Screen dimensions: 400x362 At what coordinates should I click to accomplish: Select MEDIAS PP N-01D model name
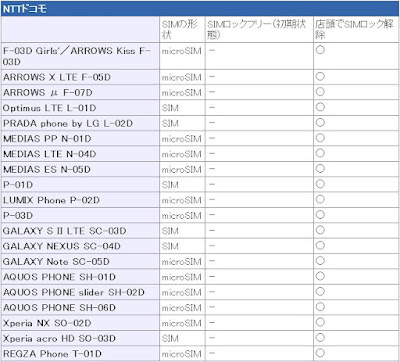tap(47, 139)
